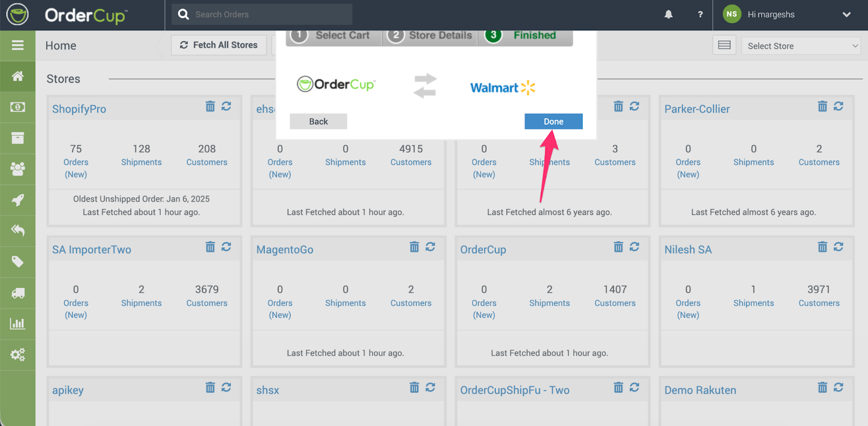Refresh the Demo Rakuten store
The width and height of the screenshot is (868, 426).
click(x=838, y=388)
